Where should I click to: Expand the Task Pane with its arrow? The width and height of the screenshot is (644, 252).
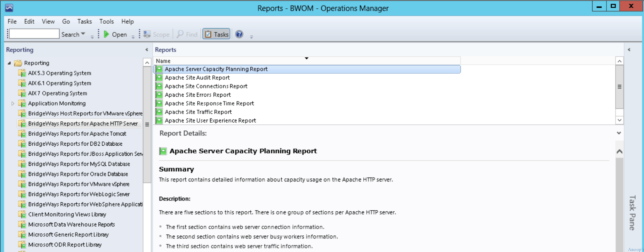[629, 50]
